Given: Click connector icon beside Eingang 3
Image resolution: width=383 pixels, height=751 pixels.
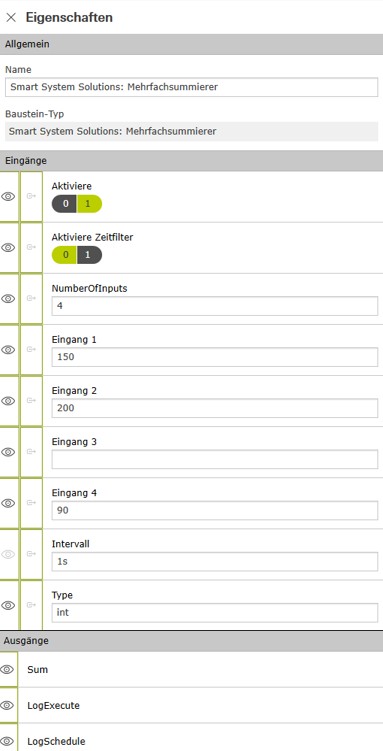Looking at the screenshot, I should coord(31,452).
